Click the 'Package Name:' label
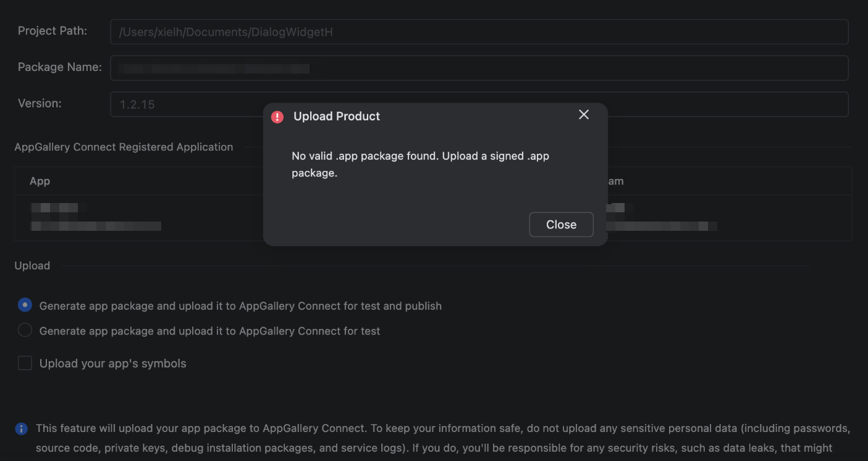Image resolution: width=868 pixels, height=461 pixels. [60, 67]
